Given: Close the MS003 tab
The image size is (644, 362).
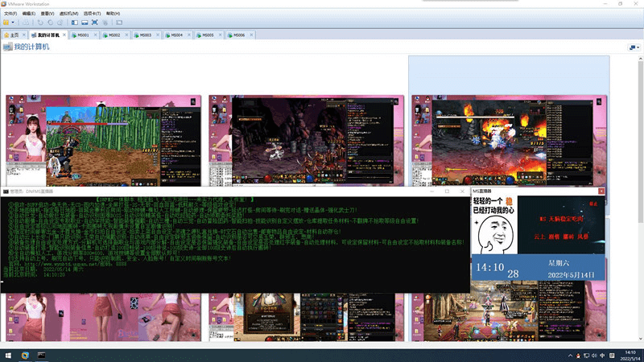Looking at the screenshot, I should pyautogui.click(x=158, y=35).
